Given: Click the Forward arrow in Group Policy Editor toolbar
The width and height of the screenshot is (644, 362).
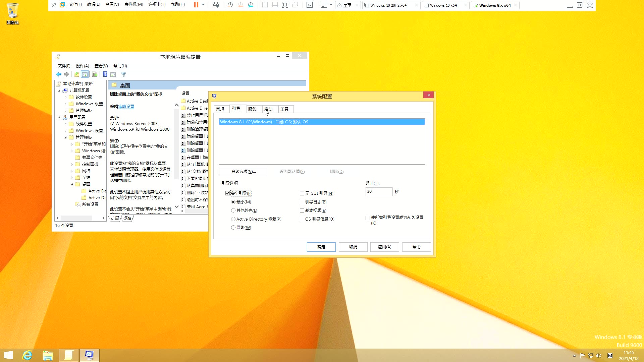Looking at the screenshot, I should coord(66,74).
